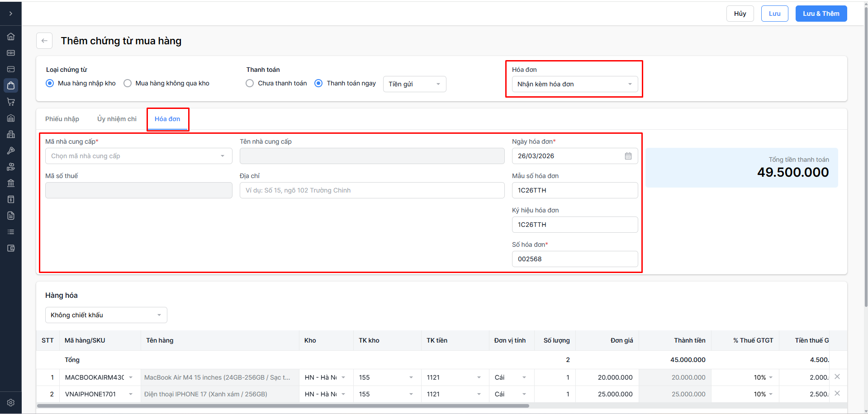
Task: Open settings gear at the sidebar bottom
Action: click(11, 402)
